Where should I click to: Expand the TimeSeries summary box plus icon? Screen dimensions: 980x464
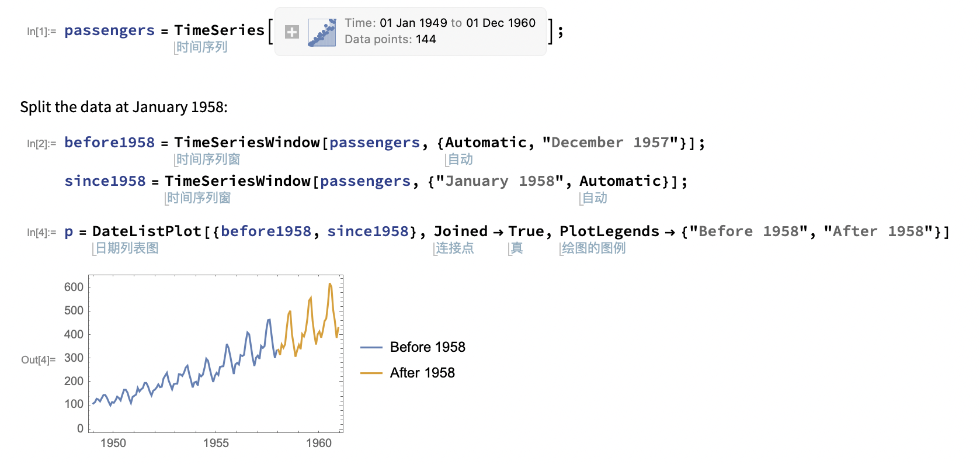pos(292,32)
